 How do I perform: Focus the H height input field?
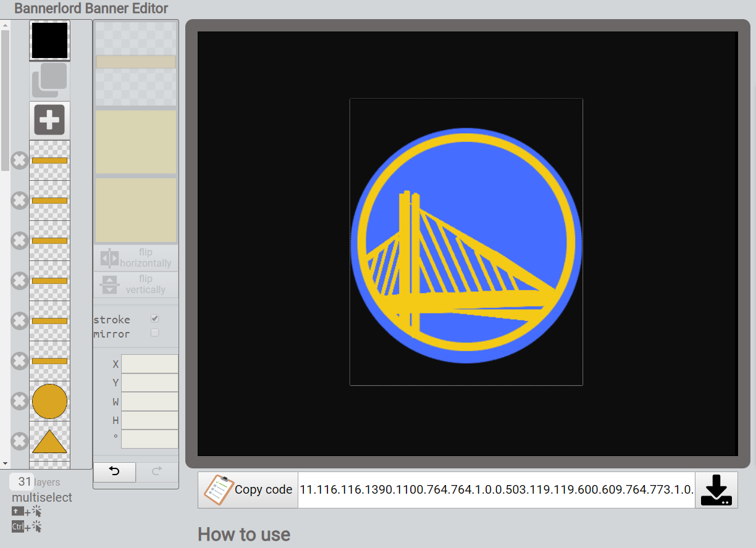(x=150, y=420)
